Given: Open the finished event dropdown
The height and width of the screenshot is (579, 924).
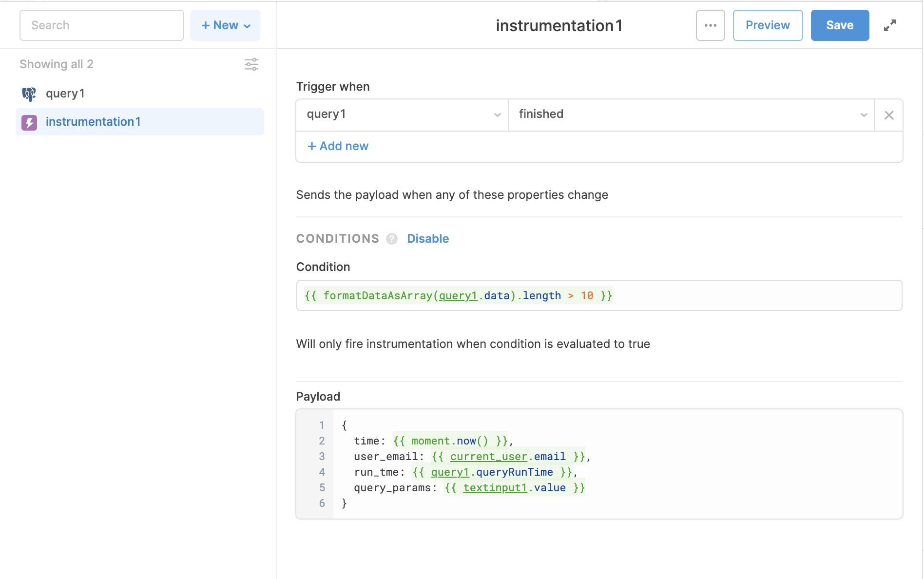Looking at the screenshot, I should pyautogui.click(x=692, y=115).
